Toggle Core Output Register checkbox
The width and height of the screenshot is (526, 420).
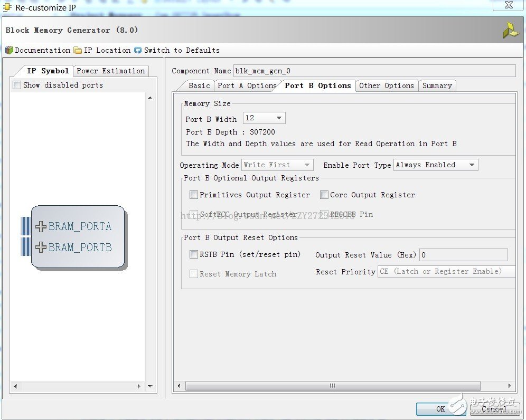(x=324, y=195)
